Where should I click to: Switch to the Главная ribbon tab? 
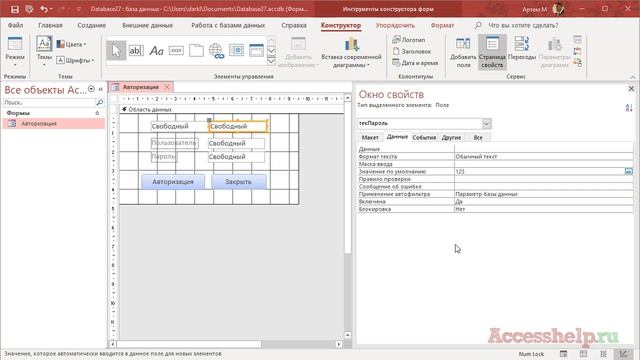(50, 25)
